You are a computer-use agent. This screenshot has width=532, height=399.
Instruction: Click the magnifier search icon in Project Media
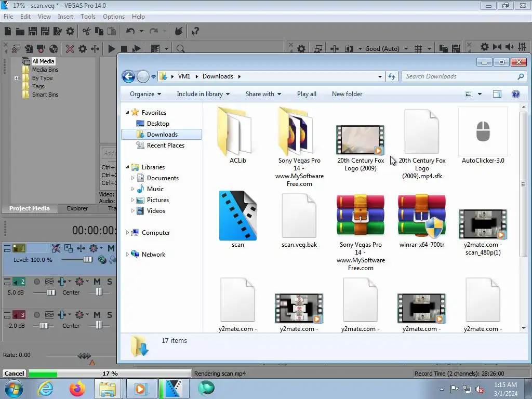pos(180,49)
